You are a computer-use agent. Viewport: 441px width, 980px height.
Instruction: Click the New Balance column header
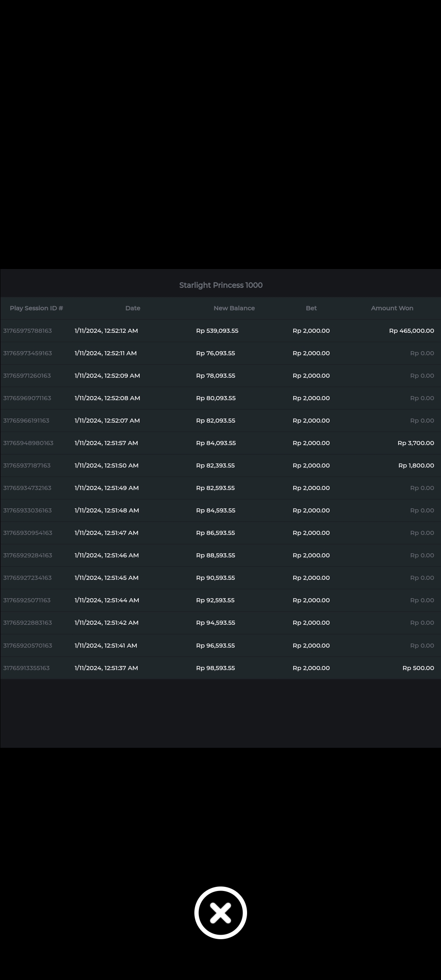[234, 308]
